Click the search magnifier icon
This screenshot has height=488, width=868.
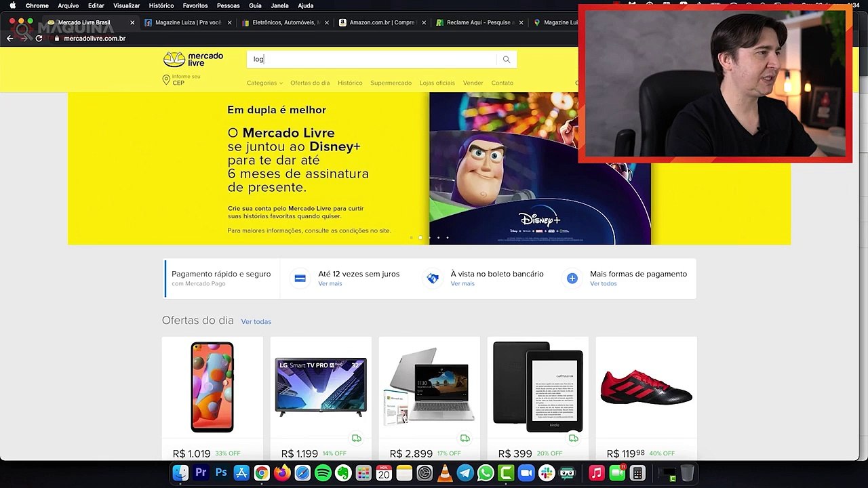[506, 60]
